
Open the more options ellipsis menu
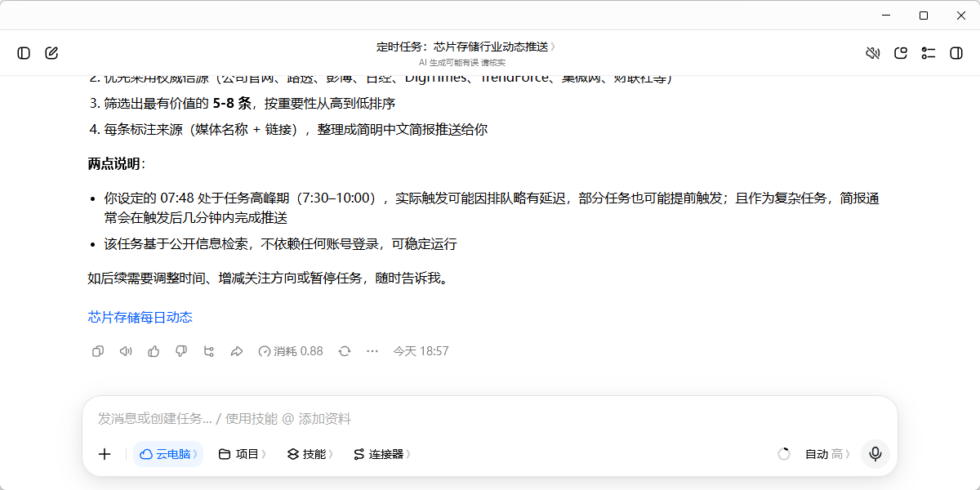372,351
